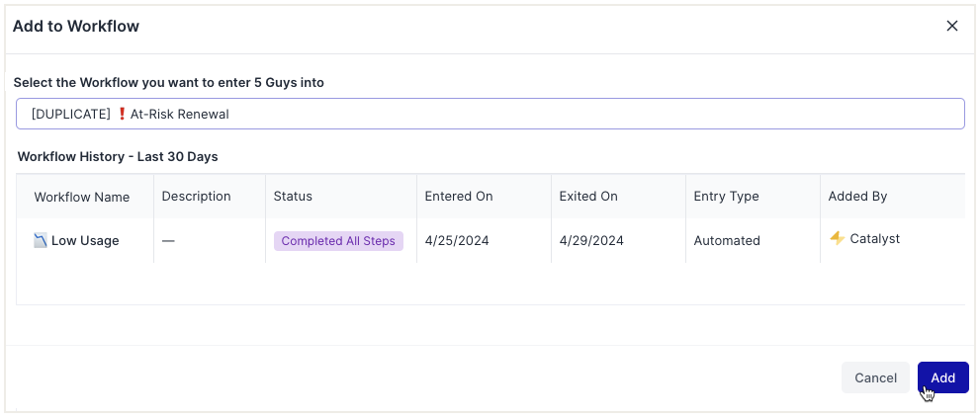Click the Entry Type column header

(727, 197)
